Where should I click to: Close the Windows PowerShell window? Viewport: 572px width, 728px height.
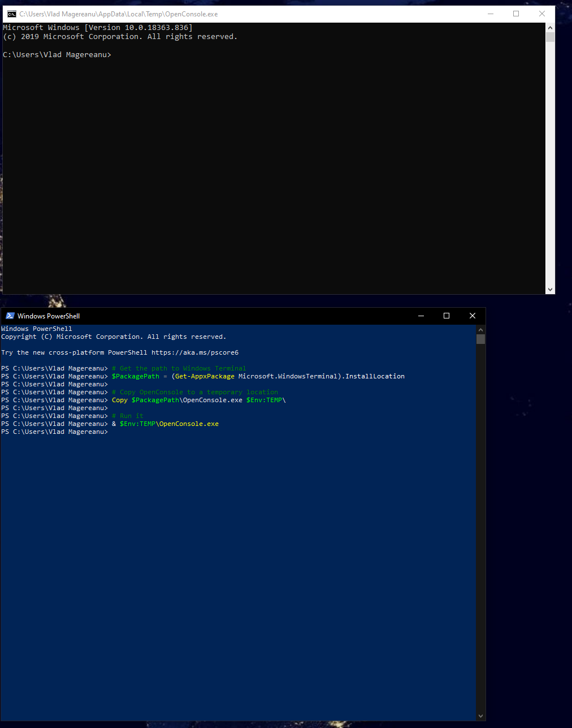(473, 316)
